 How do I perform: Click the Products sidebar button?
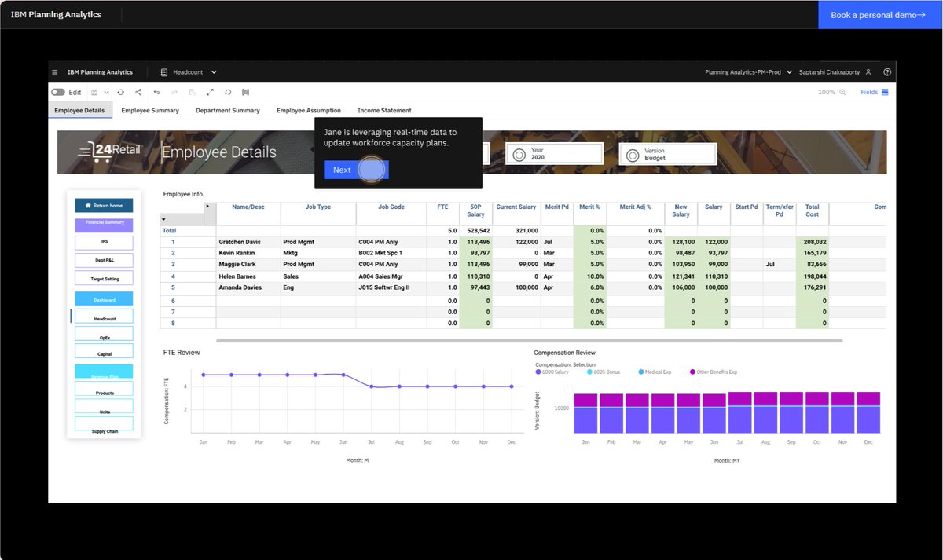click(x=104, y=389)
